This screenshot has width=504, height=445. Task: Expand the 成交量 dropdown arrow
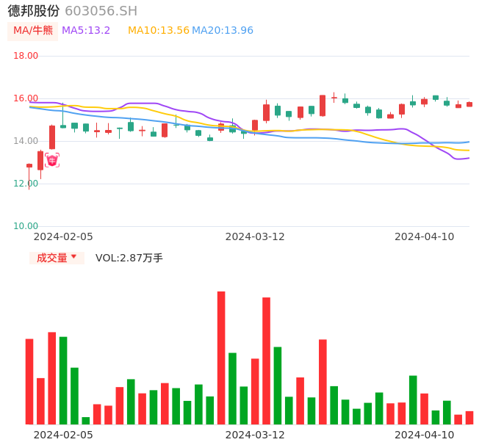73,257
